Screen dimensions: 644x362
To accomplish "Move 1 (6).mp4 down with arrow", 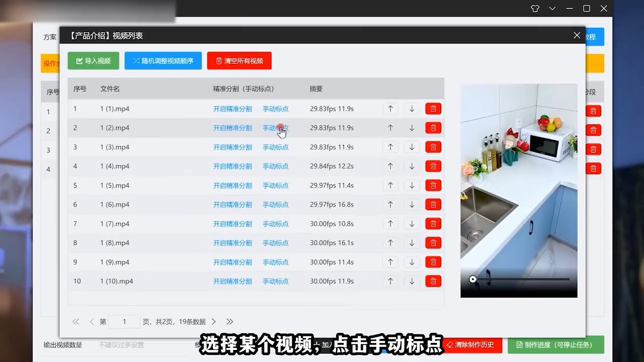I will 412,205.
